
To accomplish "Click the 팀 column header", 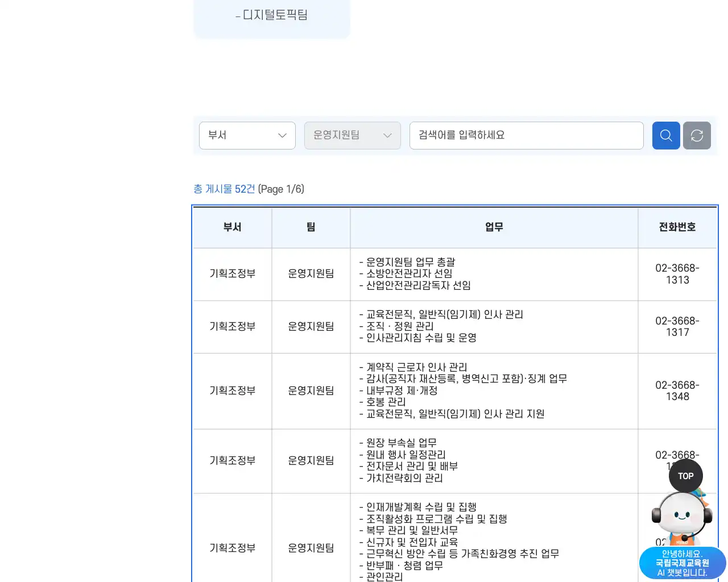I will tap(311, 227).
